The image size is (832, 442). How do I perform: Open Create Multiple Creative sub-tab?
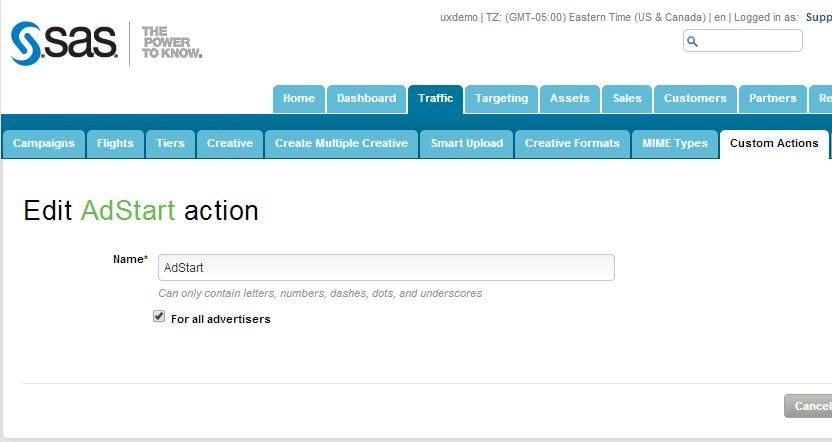341,144
